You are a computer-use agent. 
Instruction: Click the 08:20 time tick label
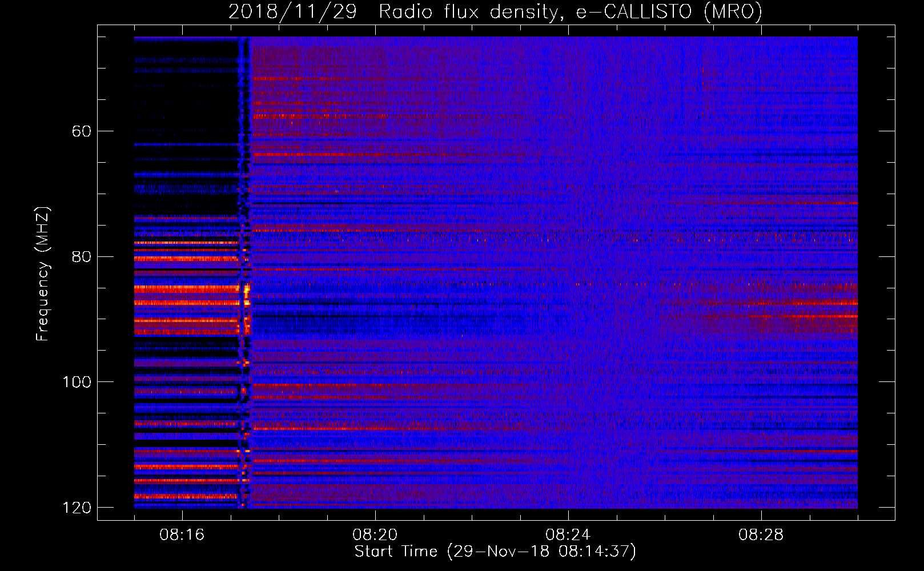375,535
